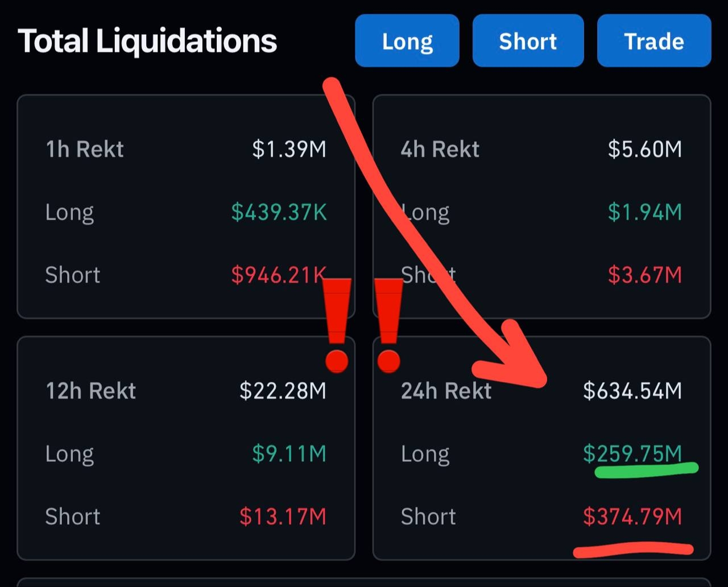Click the 12h long value $9.11M
Screen dimensions: 728x587
coord(289,454)
